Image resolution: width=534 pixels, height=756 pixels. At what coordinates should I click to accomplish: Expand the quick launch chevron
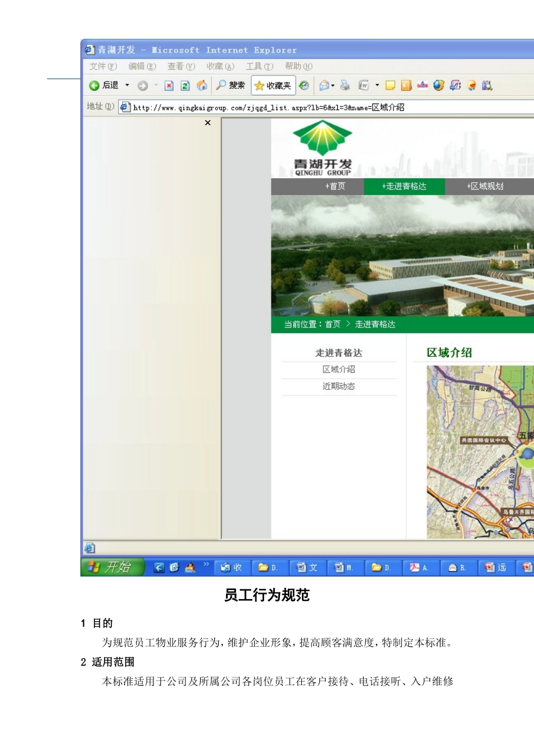click(x=206, y=564)
